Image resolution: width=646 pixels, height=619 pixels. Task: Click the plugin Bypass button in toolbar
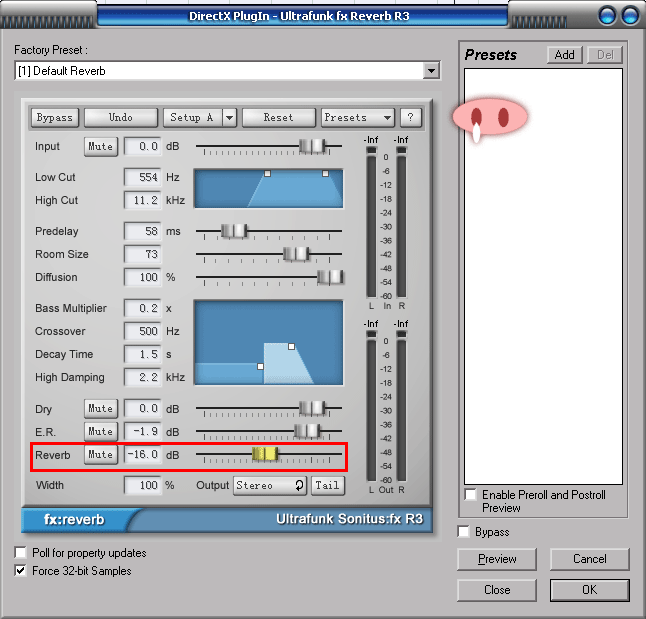tap(55, 117)
